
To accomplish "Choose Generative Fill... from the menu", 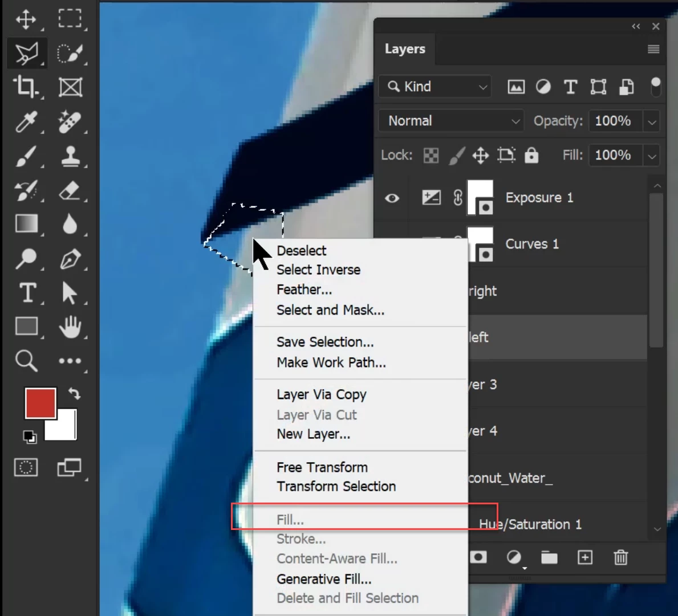I will coord(324,580).
